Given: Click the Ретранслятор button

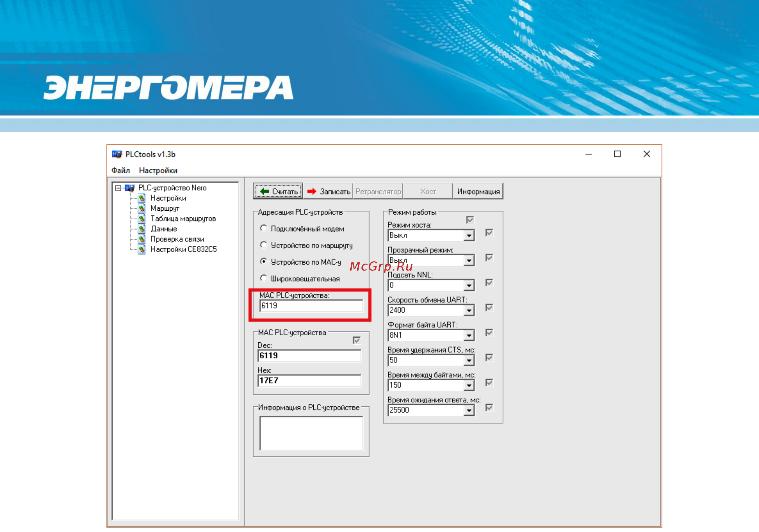Looking at the screenshot, I should tap(378, 191).
